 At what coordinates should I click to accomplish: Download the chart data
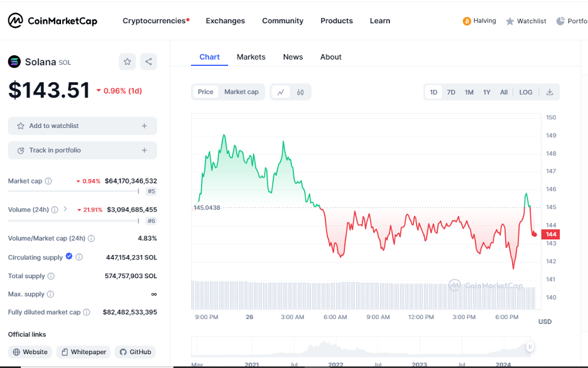tap(550, 92)
